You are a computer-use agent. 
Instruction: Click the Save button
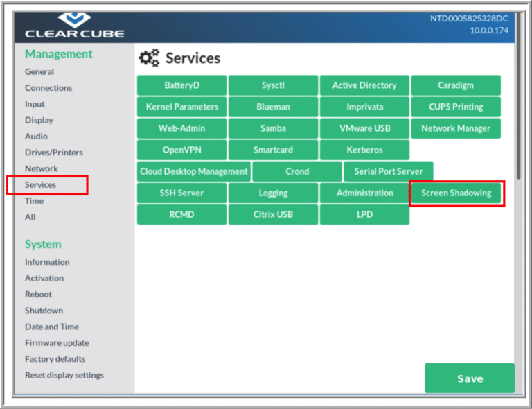(x=470, y=378)
